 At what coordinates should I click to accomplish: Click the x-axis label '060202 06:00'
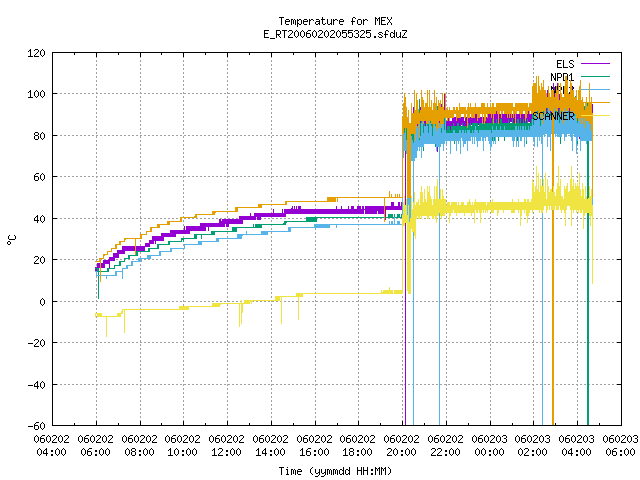(x=96, y=446)
